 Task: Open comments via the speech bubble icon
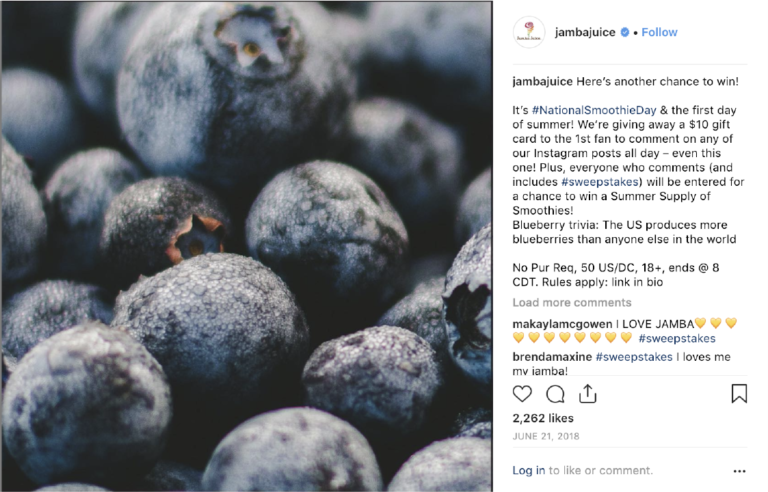[x=555, y=394]
